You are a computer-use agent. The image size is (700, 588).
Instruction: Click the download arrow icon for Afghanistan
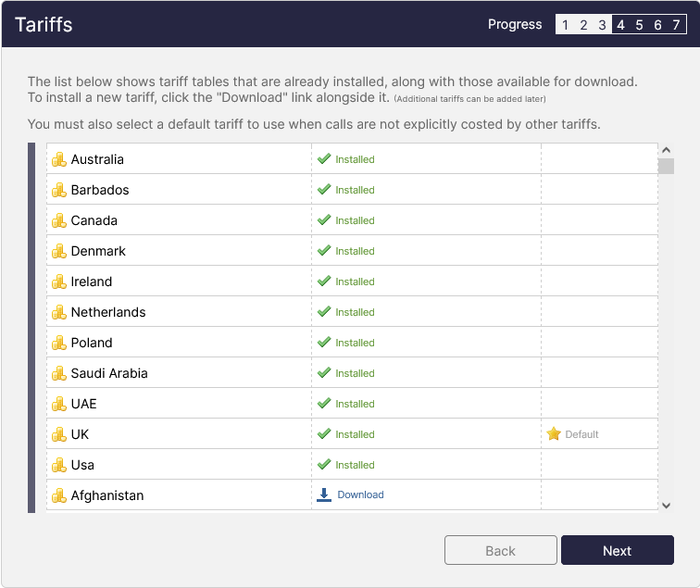click(x=324, y=495)
